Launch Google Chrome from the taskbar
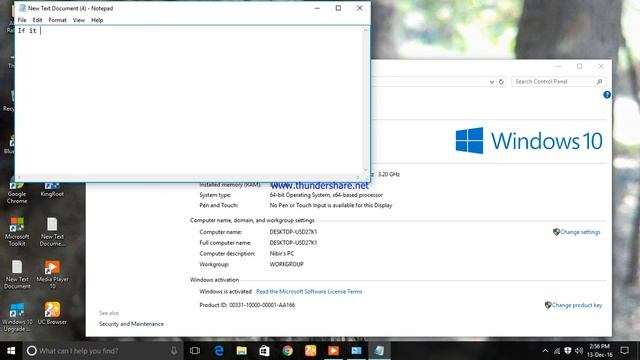The width and height of the screenshot is (640, 360). [287, 351]
